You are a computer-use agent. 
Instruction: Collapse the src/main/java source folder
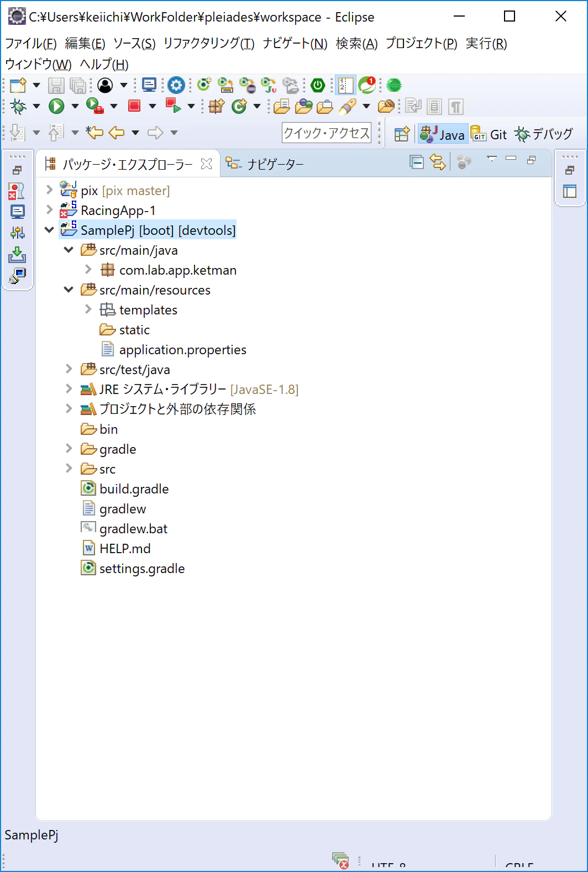tap(69, 250)
